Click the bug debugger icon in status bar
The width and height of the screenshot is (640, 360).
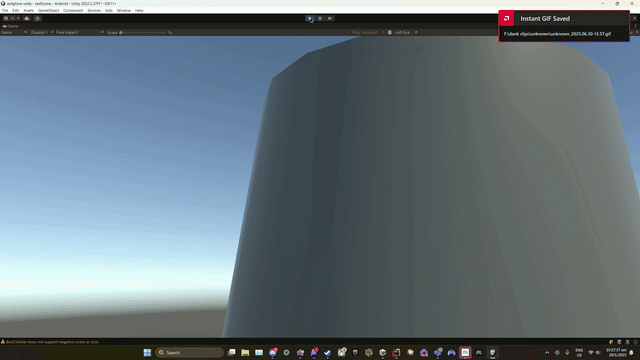tap(611, 342)
